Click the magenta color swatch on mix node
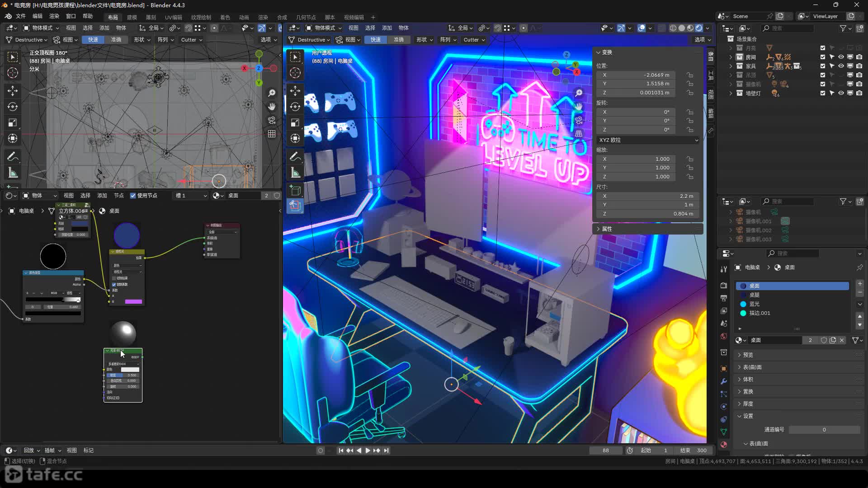Image resolution: width=868 pixels, height=488 pixels. [x=133, y=301]
